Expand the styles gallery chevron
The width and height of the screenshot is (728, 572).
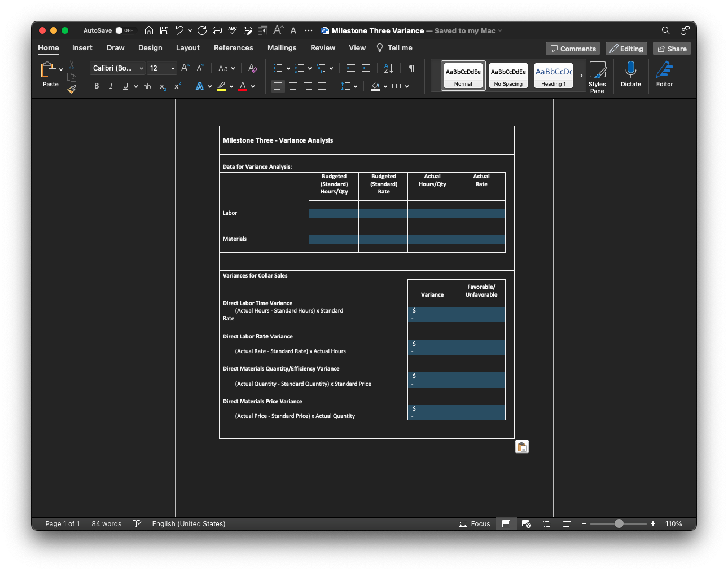pyautogui.click(x=581, y=76)
